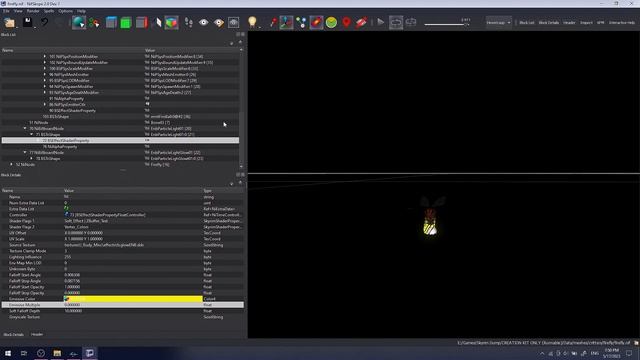Click the Inspect toolbar button
640x360 pixels.
pos(586,23)
